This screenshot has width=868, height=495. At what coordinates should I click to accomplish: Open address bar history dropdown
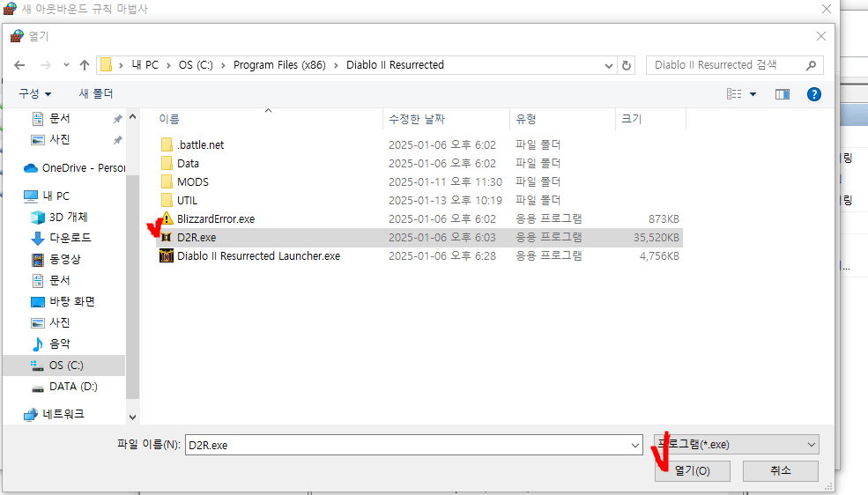pos(608,65)
